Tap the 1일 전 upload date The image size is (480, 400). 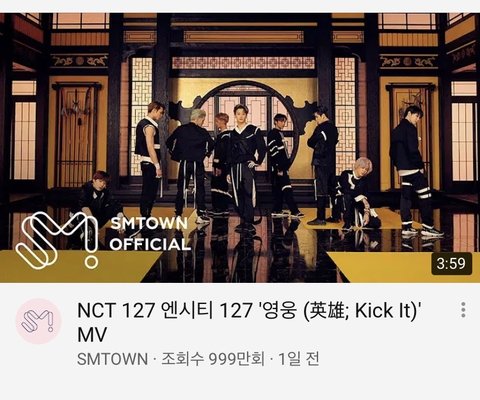(299, 359)
